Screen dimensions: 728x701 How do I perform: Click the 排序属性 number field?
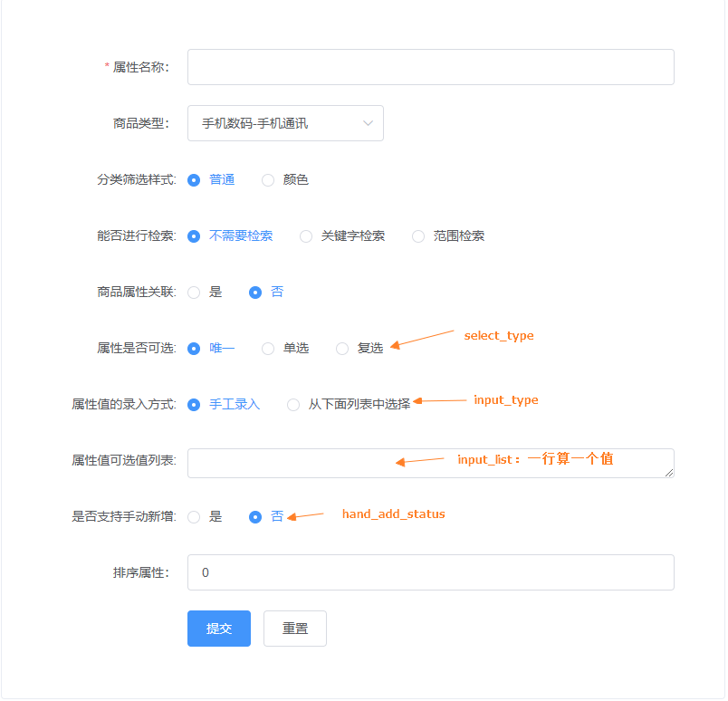pos(430,572)
